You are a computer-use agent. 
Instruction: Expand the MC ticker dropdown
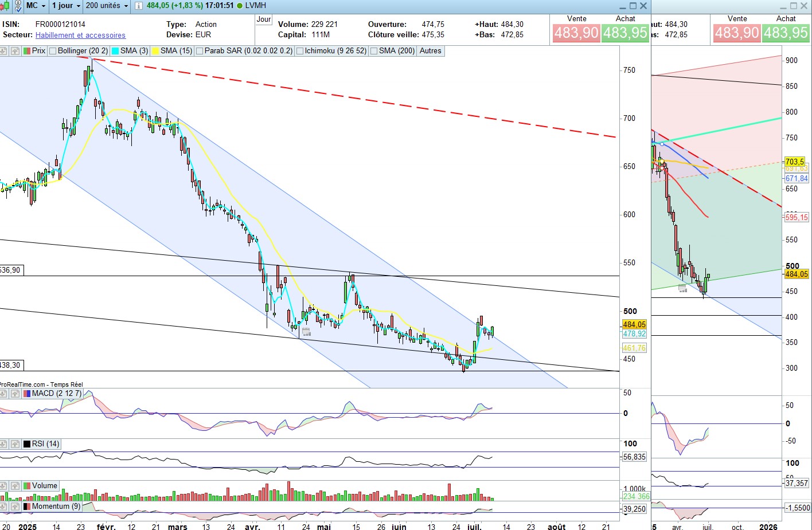click(36, 6)
